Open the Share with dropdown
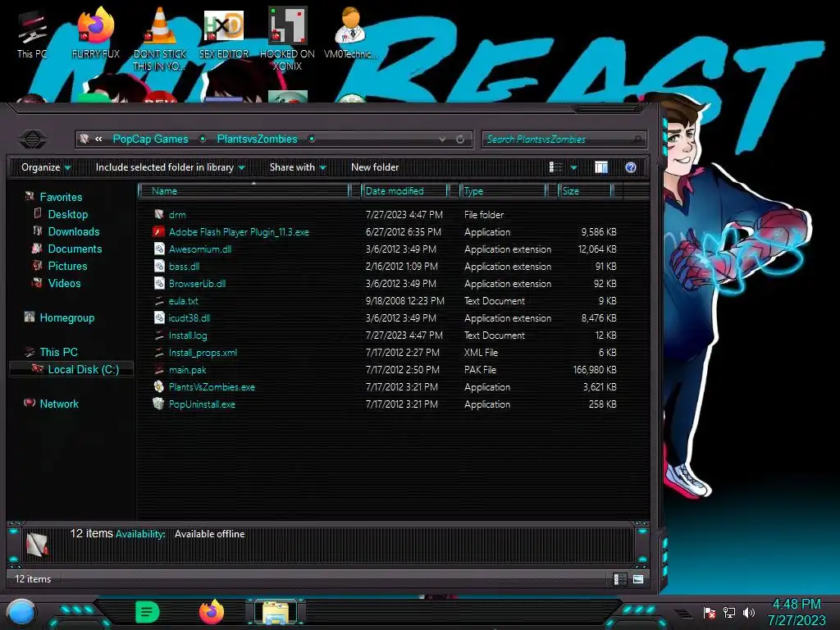Image resolution: width=840 pixels, height=630 pixels. pos(298,167)
